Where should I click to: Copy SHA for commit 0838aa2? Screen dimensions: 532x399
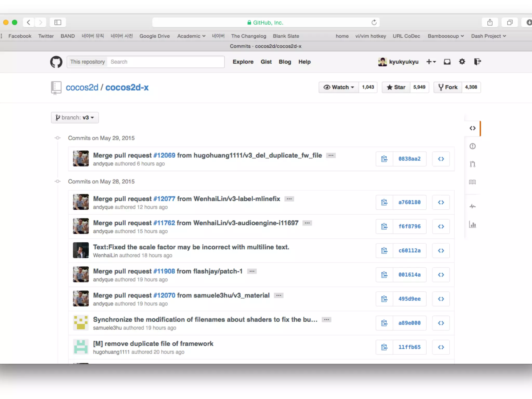384,159
